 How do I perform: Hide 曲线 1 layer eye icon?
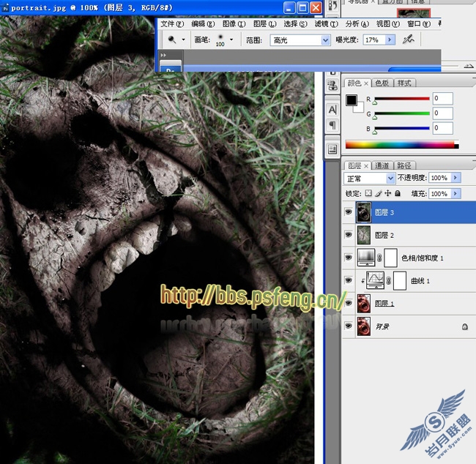[349, 280]
